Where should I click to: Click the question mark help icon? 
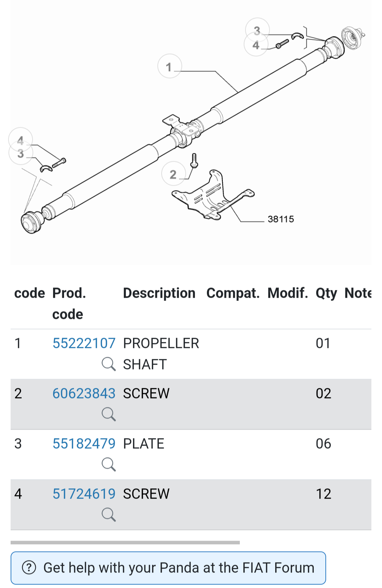(x=29, y=567)
